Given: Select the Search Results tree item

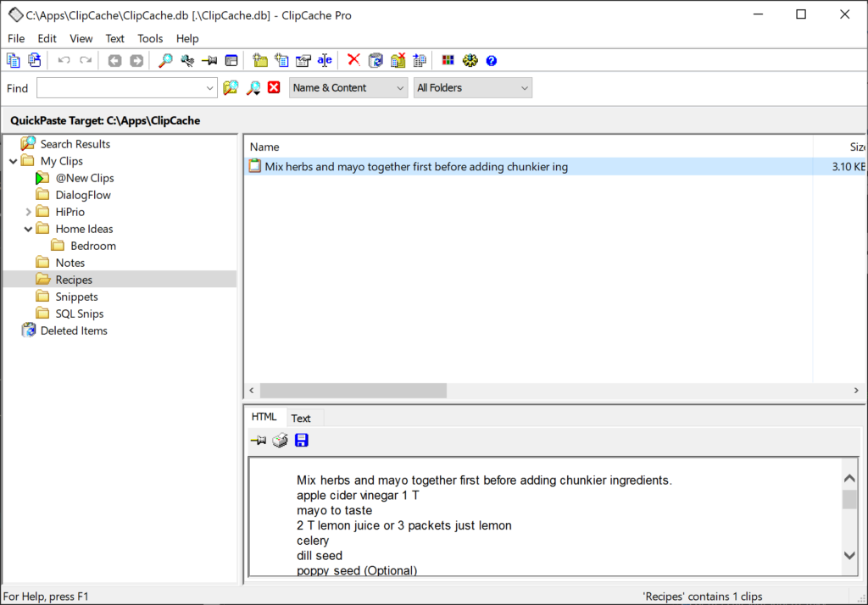Looking at the screenshot, I should [75, 144].
